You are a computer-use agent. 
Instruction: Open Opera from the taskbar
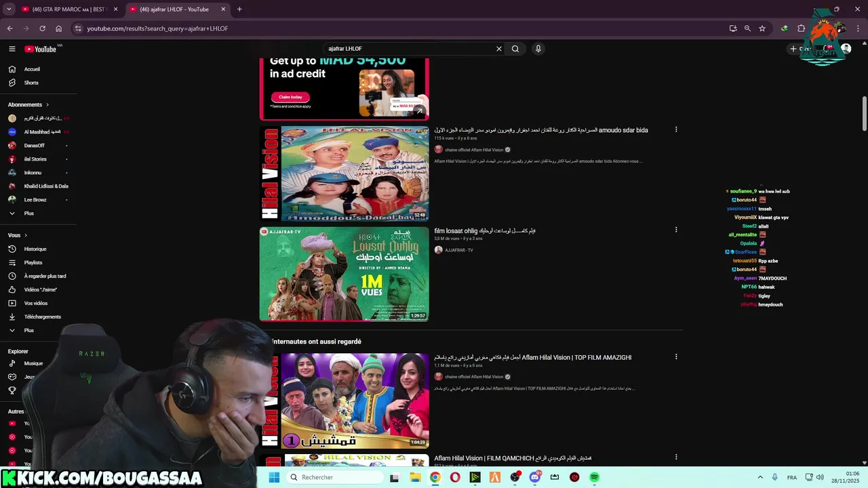(455, 477)
